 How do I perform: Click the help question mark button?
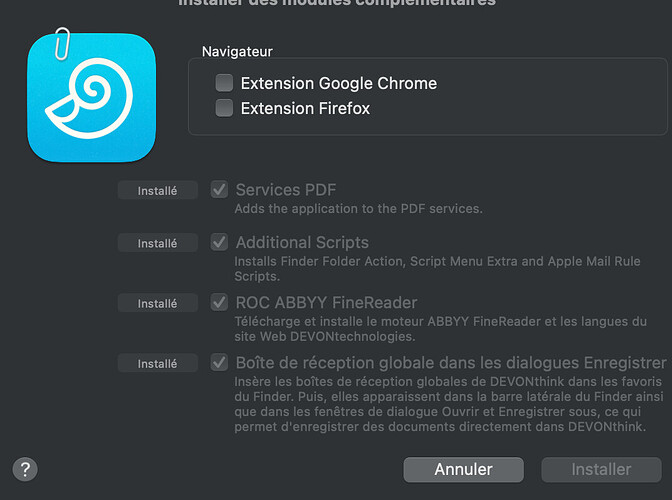point(25,468)
